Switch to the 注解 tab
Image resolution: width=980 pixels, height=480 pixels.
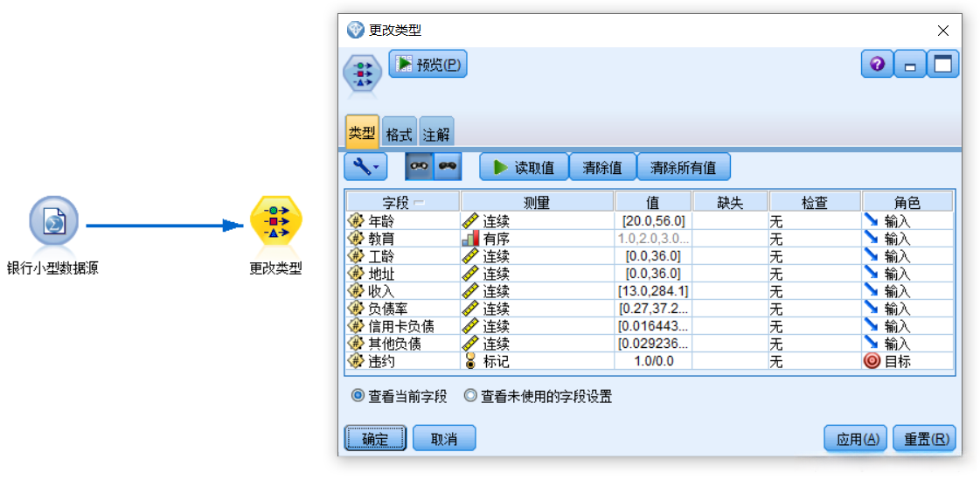(x=436, y=134)
